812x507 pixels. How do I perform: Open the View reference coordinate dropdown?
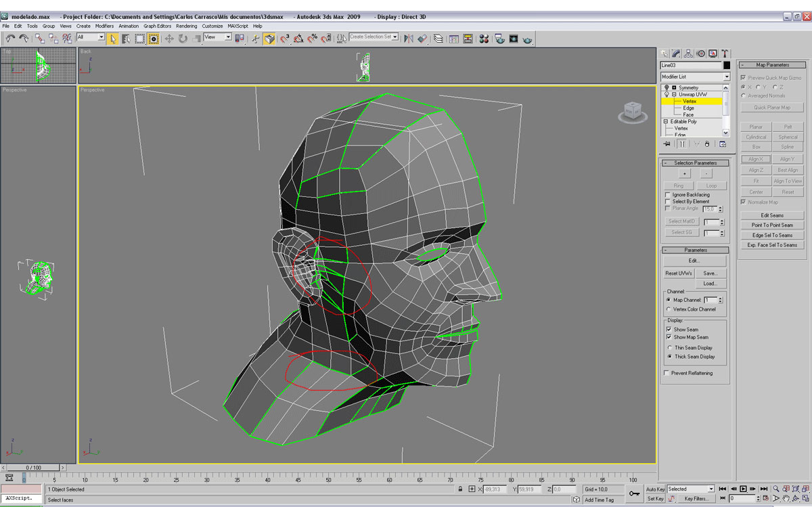(218, 37)
